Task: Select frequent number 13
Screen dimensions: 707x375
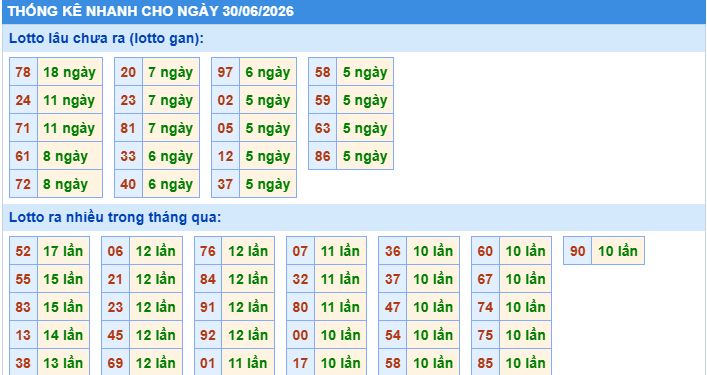Action: click(23, 335)
